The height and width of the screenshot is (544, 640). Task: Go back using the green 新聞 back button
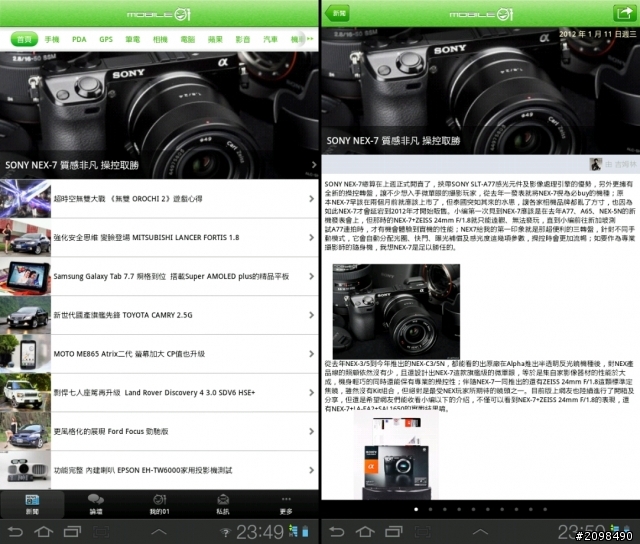coord(338,13)
